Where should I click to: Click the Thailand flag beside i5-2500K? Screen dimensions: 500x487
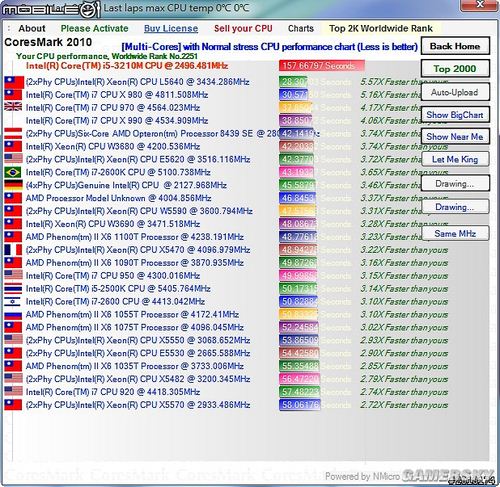click(x=13, y=289)
